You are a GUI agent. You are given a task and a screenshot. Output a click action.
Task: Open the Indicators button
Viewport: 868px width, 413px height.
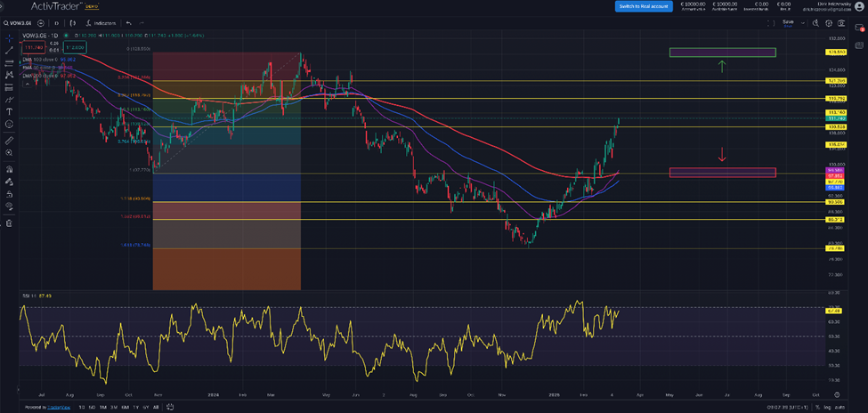[x=102, y=23]
